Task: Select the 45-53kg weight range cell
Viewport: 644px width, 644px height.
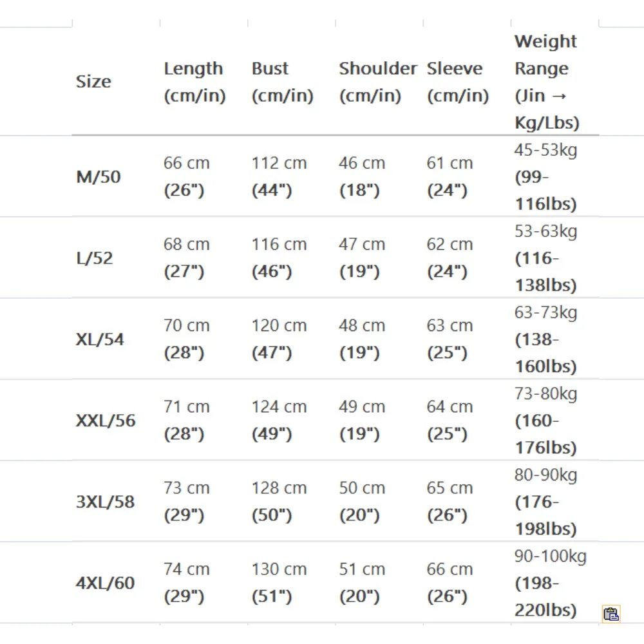Action: pos(545,176)
